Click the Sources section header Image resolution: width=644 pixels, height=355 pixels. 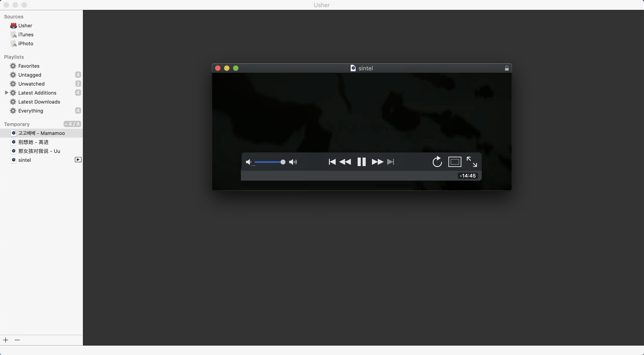pyautogui.click(x=14, y=17)
